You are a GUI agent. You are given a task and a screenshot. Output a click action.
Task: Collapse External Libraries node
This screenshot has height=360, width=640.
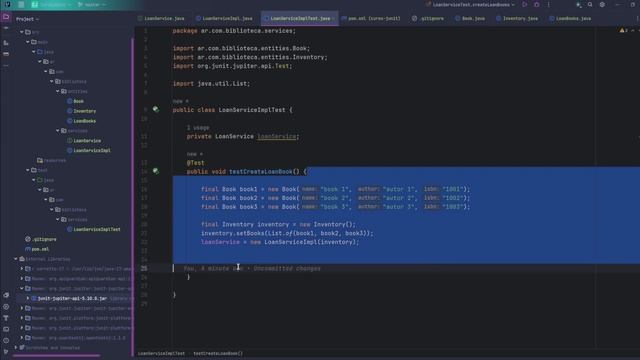16,259
